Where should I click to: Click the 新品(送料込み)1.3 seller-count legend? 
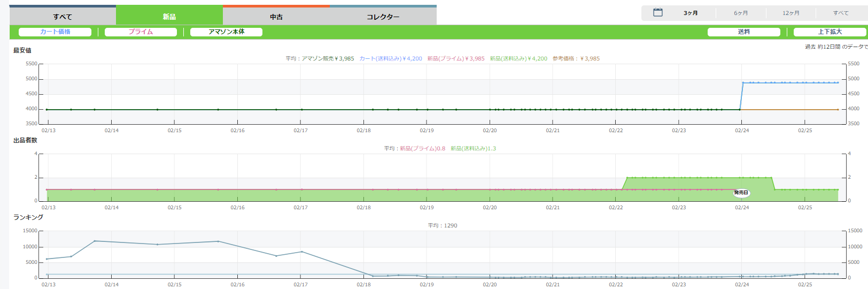point(473,149)
